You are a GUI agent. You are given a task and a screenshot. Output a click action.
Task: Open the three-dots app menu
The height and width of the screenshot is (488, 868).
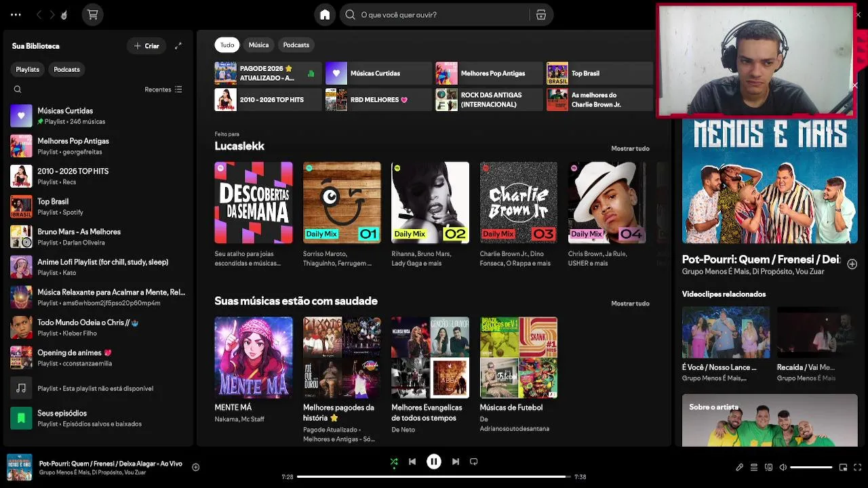coord(16,14)
